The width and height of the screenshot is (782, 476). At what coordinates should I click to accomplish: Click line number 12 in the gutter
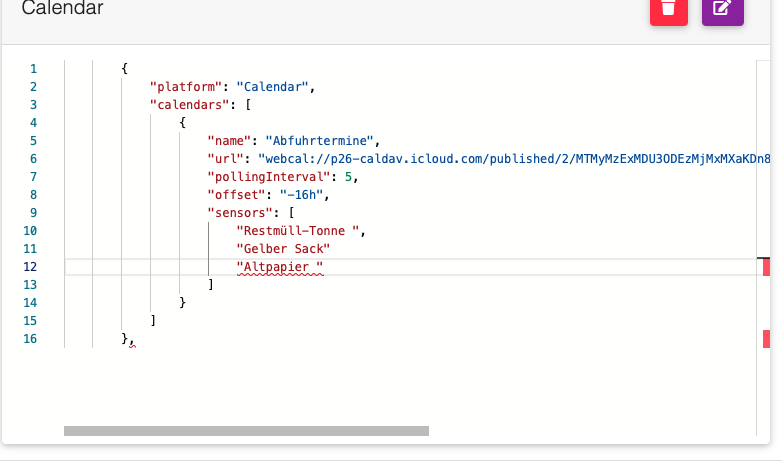click(31, 267)
